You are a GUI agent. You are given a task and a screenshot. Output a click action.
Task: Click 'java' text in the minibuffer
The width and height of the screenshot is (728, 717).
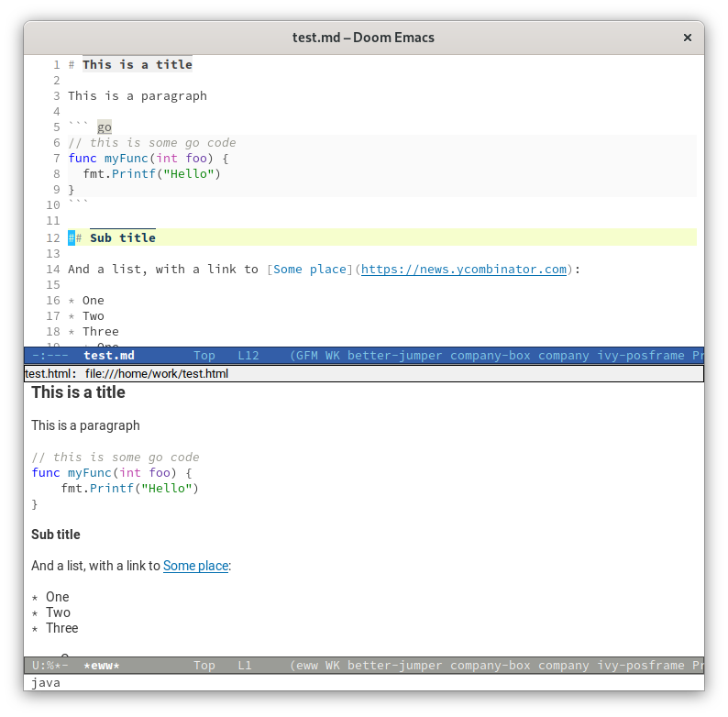click(x=46, y=683)
